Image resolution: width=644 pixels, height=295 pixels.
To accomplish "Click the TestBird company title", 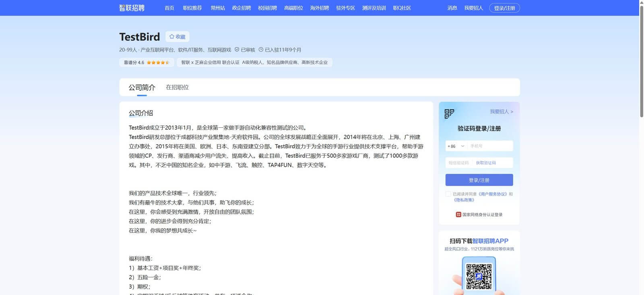I will pyautogui.click(x=140, y=37).
